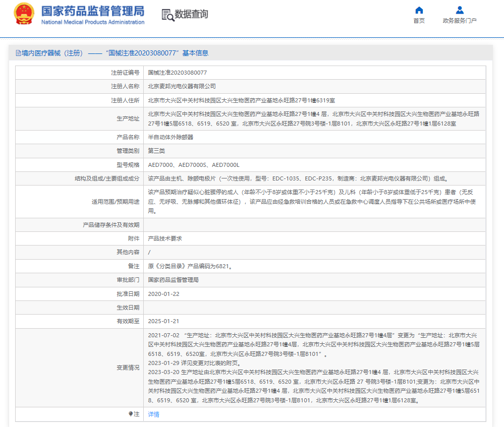
Task: Click National Medical Products Administration subtitle
Action: pyautogui.click(x=93, y=22)
